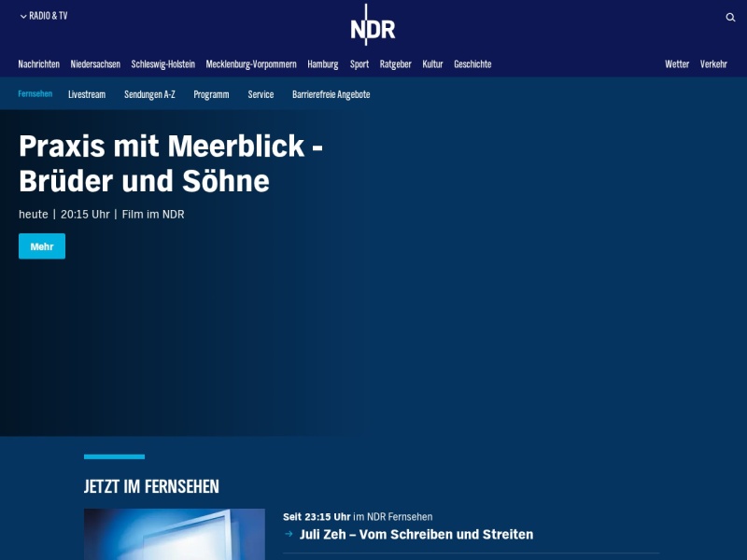Open the current broadcast thumbnail image
This screenshot has height=560, width=747.
tap(175, 534)
